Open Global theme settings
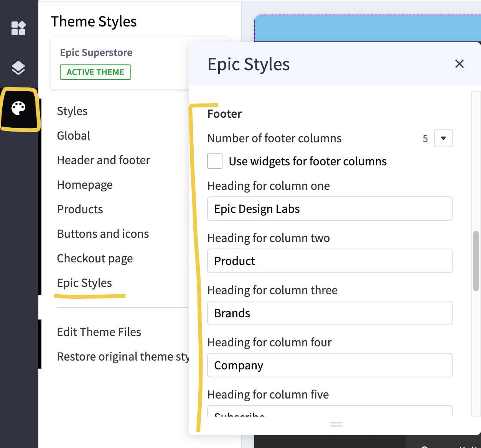Viewport: 481px width, 448px height. (73, 135)
